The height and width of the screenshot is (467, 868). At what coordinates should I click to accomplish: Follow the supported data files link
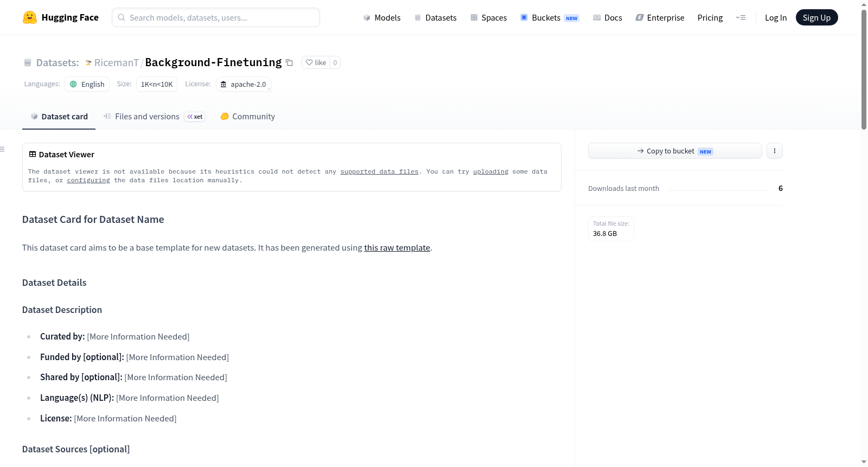coord(379,171)
